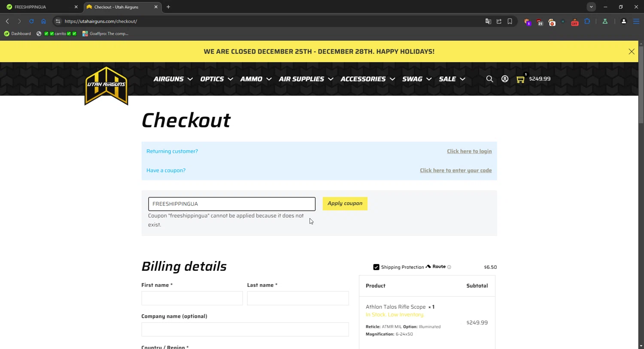Open the carrito bookmark

pyautogui.click(x=57, y=33)
